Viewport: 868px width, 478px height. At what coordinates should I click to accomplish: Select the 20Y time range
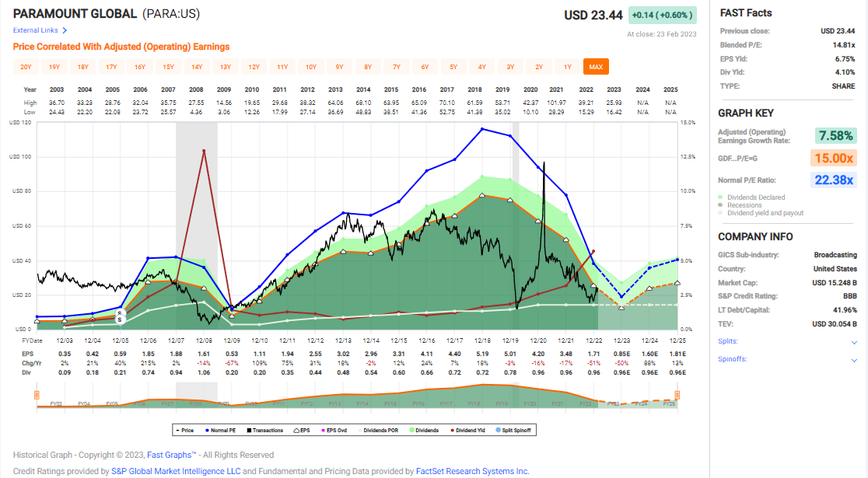(x=26, y=67)
